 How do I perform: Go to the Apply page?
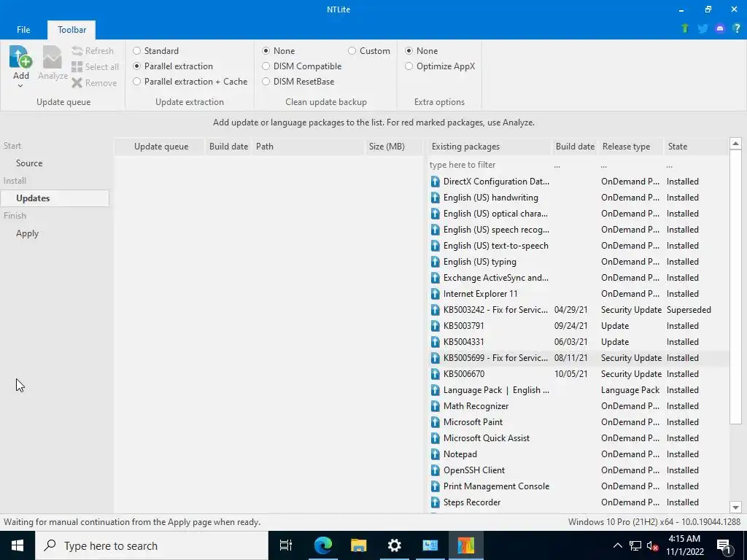pos(27,233)
